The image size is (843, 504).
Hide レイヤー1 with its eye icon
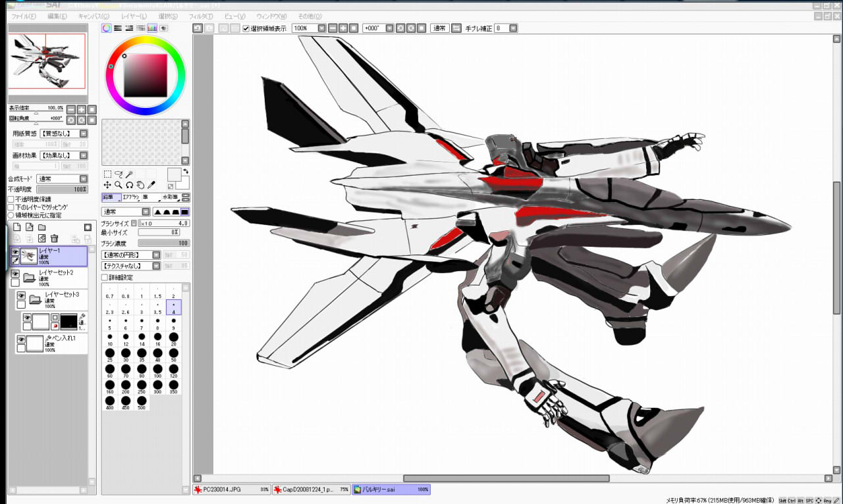pos(15,252)
